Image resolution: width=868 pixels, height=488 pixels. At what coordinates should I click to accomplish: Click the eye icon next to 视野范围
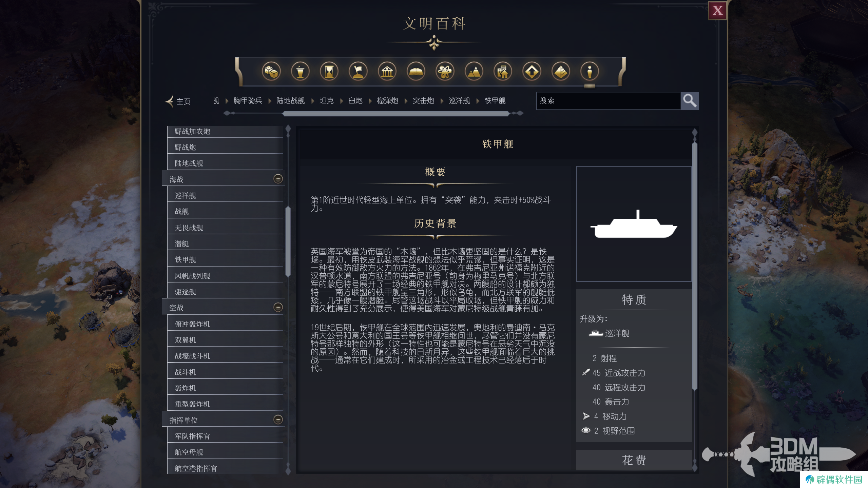[x=586, y=430]
